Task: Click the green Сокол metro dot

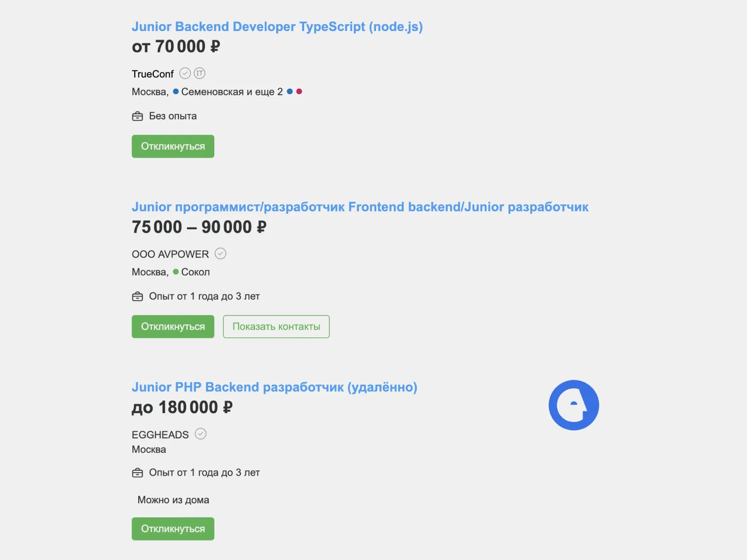Action: coord(176,272)
